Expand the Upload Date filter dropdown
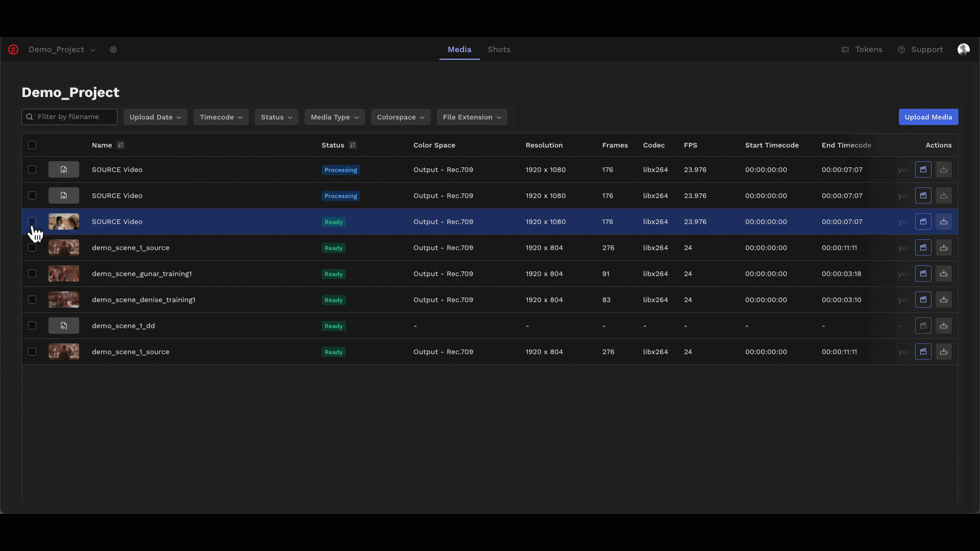 155,117
